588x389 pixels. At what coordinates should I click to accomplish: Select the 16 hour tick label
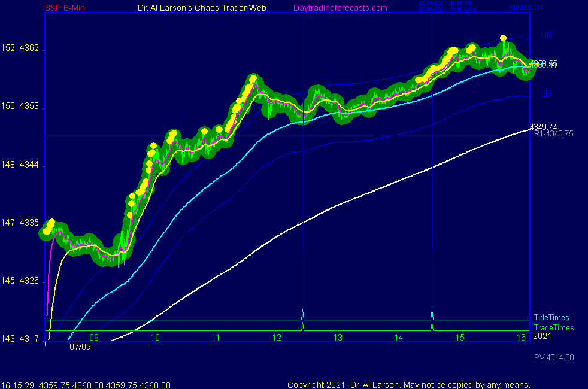(522, 338)
